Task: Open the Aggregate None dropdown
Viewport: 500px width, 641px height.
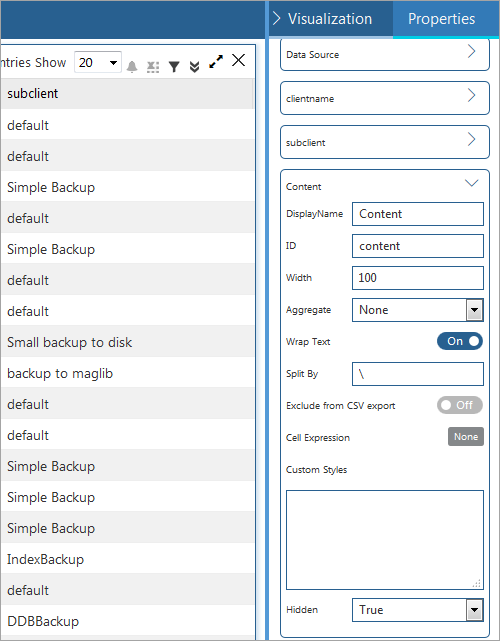Action: tap(418, 310)
